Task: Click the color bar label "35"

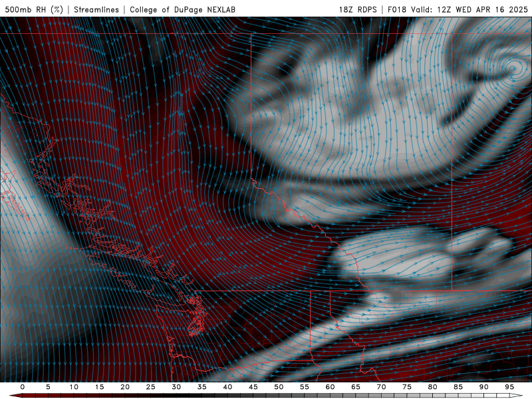Action: (202, 387)
